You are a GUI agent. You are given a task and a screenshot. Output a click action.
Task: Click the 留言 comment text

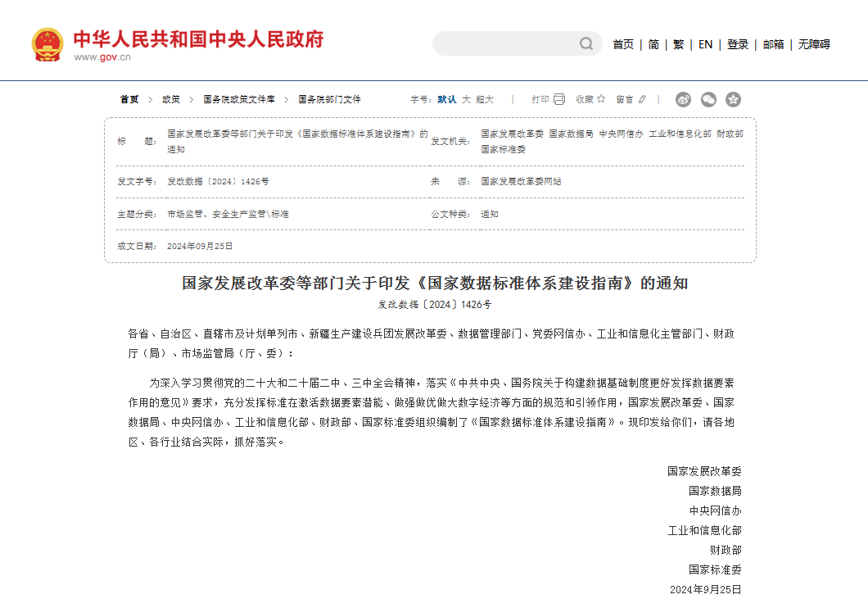625,99
